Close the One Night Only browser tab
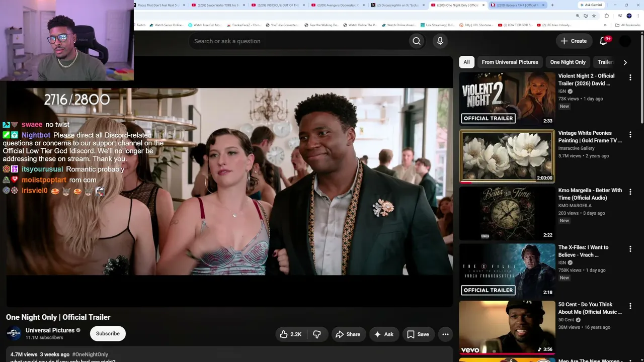The image size is (644, 362). [484, 5]
